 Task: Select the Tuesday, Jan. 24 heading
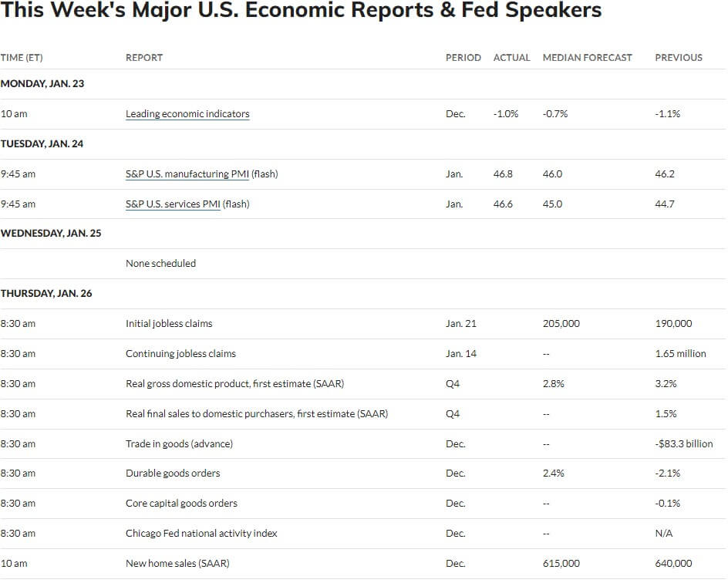pyautogui.click(x=42, y=144)
